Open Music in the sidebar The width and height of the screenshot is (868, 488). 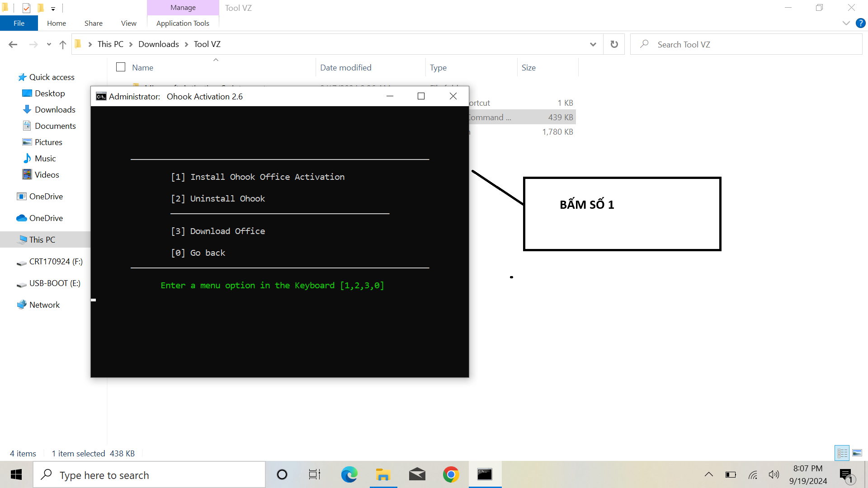[45, 159]
